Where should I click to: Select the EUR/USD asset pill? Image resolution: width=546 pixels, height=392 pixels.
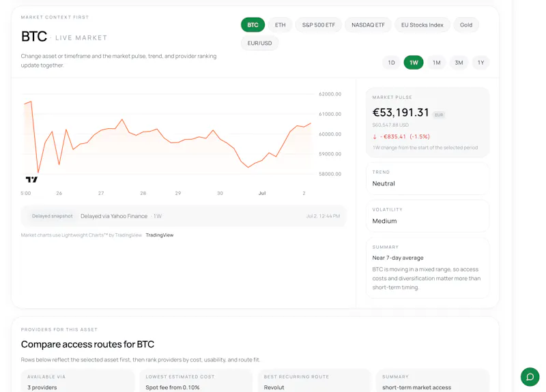[259, 43]
